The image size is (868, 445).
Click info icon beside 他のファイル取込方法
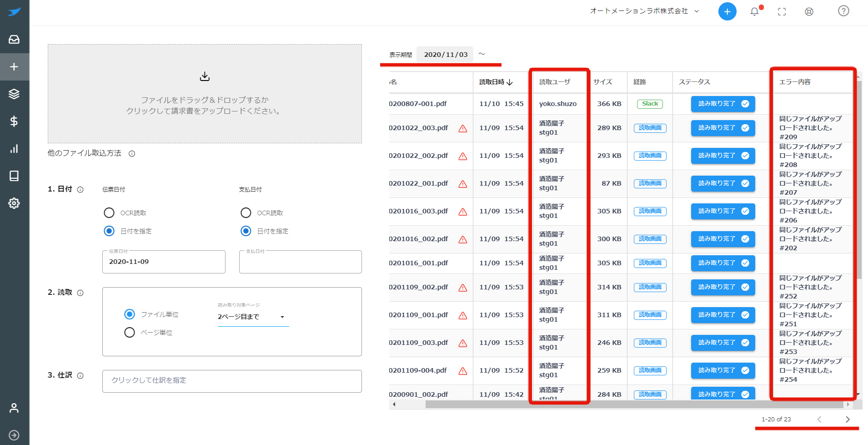coord(132,154)
